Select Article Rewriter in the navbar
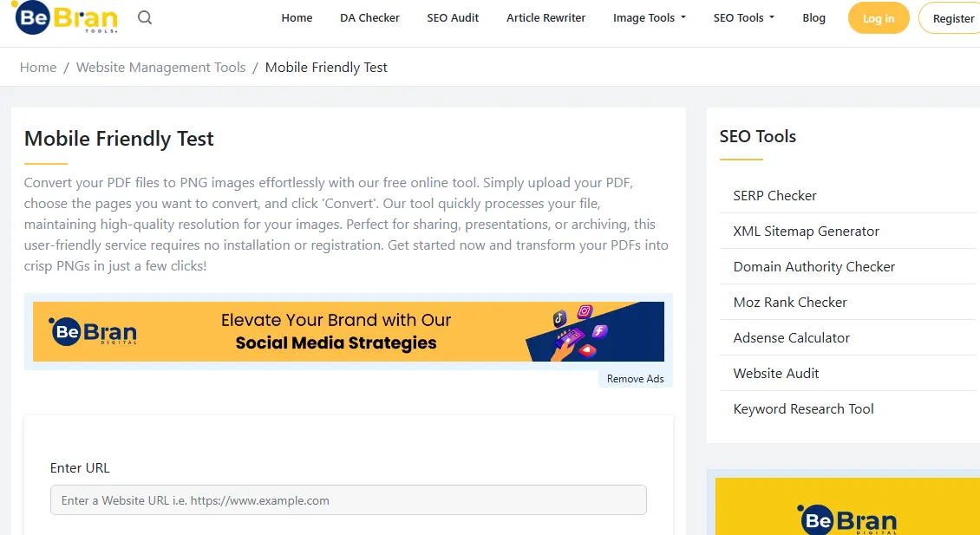This screenshot has height=535, width=980. [x=546, y=18]
